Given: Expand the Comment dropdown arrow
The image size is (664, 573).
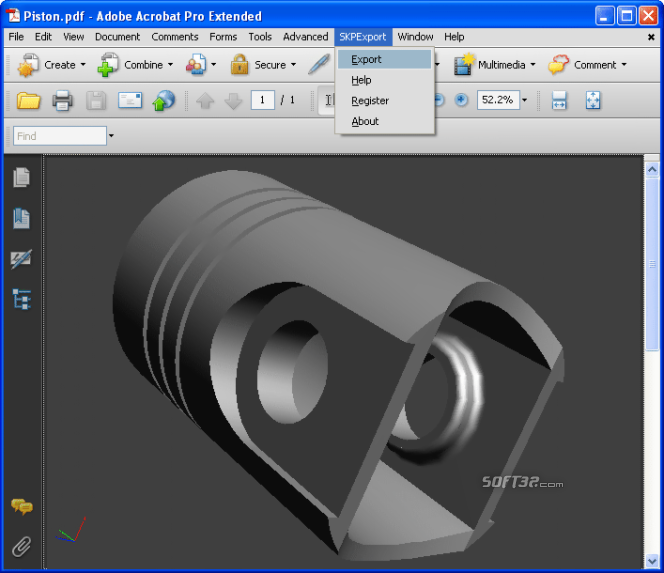Looking at the screenshot, I should pyautogui.click(x=624, y=65).
